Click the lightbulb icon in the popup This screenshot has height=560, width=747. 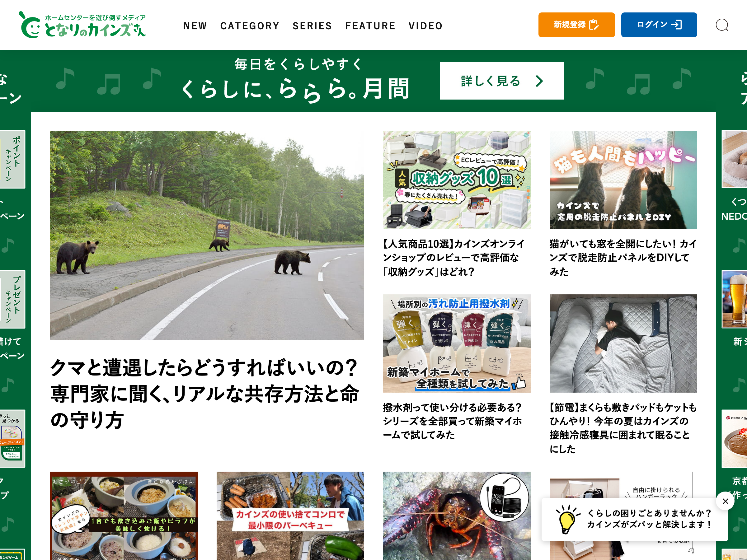coord(567,520)
